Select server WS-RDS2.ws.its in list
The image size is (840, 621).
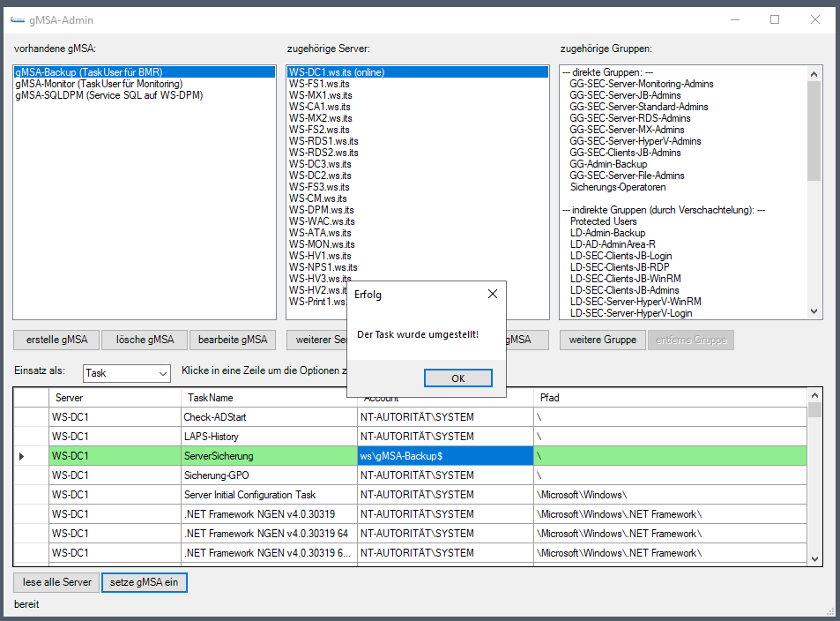(x=418, y=153)
